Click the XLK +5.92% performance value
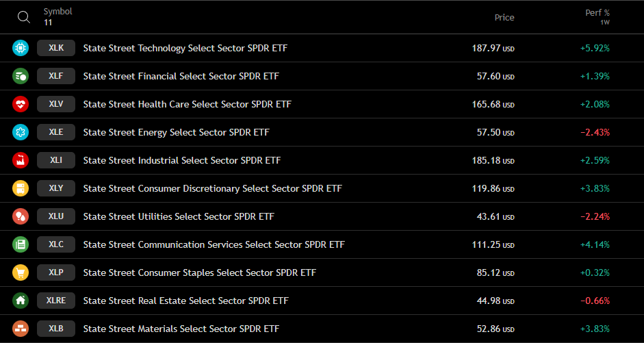The image size is (644, 343). pos(595,48)
